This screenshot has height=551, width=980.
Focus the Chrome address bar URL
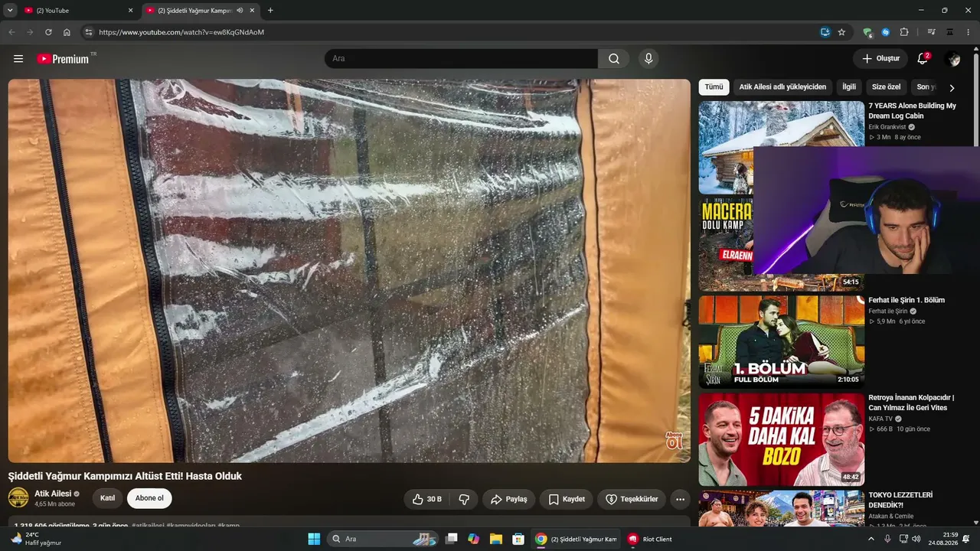(x=181, y=32)
